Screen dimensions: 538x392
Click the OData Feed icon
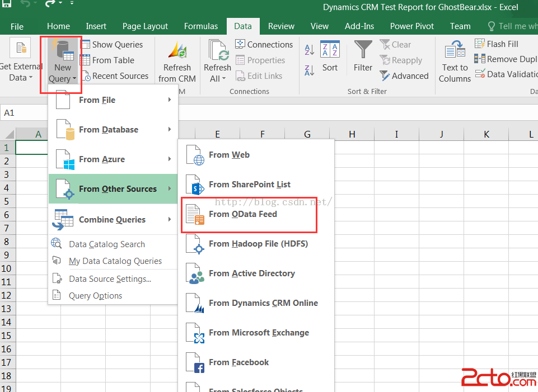click(x=195, y=215)
